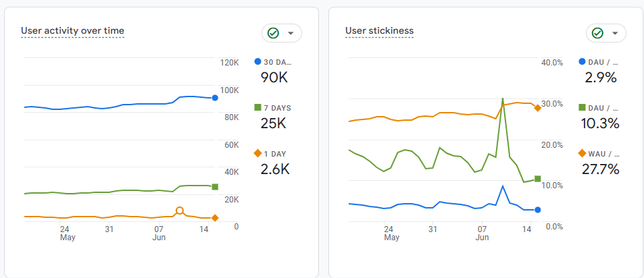Expand dropdown arrow on User activity card
644x278 pixels.
291,33
